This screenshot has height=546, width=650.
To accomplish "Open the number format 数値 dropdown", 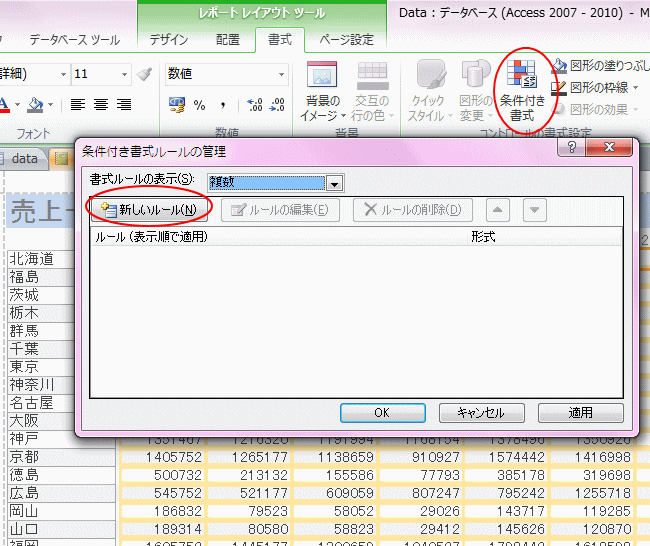I will [x=281, y=74].
